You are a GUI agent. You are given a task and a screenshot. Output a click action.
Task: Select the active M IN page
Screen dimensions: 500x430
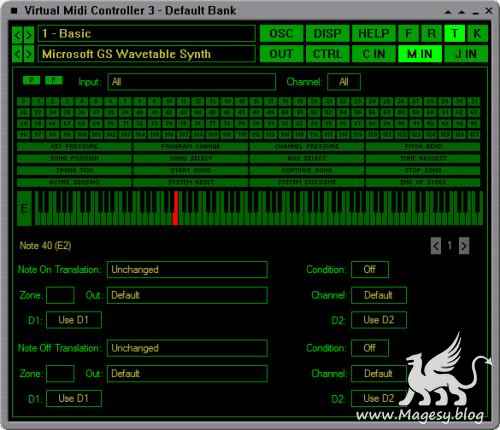tap(420, 54)
